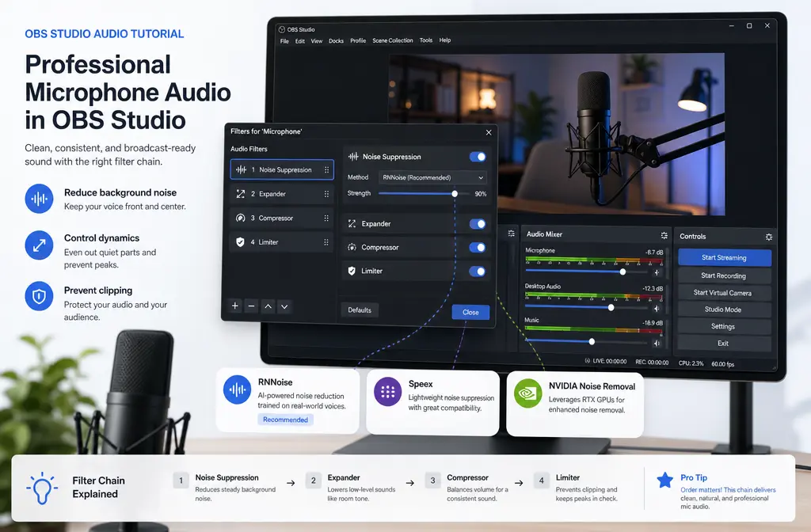This screenshot has height=532, width=811.
Task: Click the Expander arrows icon in filter list
Action: coord(241,194)
